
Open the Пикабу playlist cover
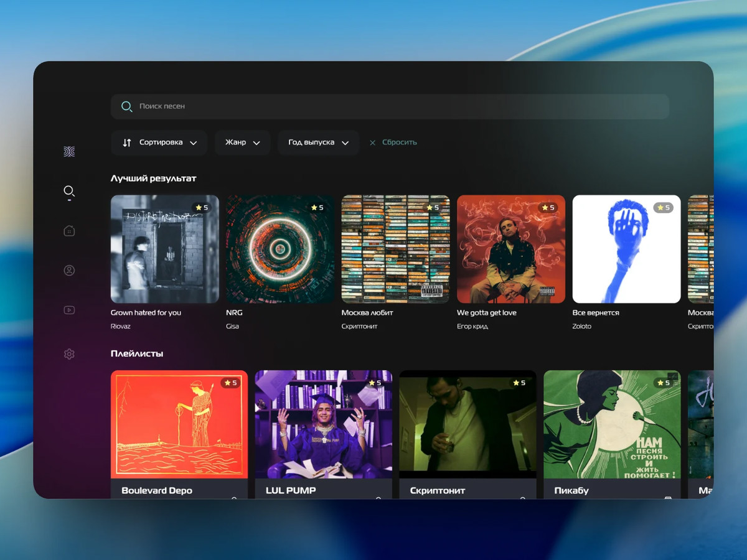click(613, 424)
